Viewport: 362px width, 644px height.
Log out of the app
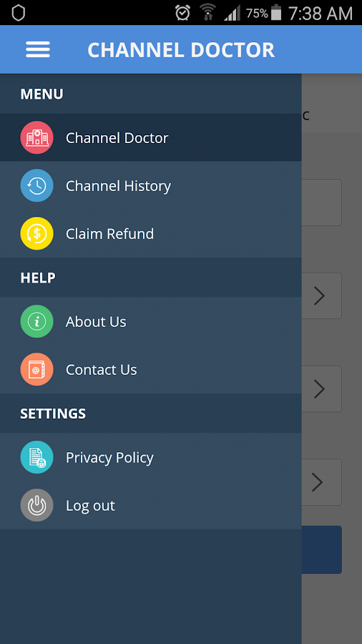click(x=151, y=505)
